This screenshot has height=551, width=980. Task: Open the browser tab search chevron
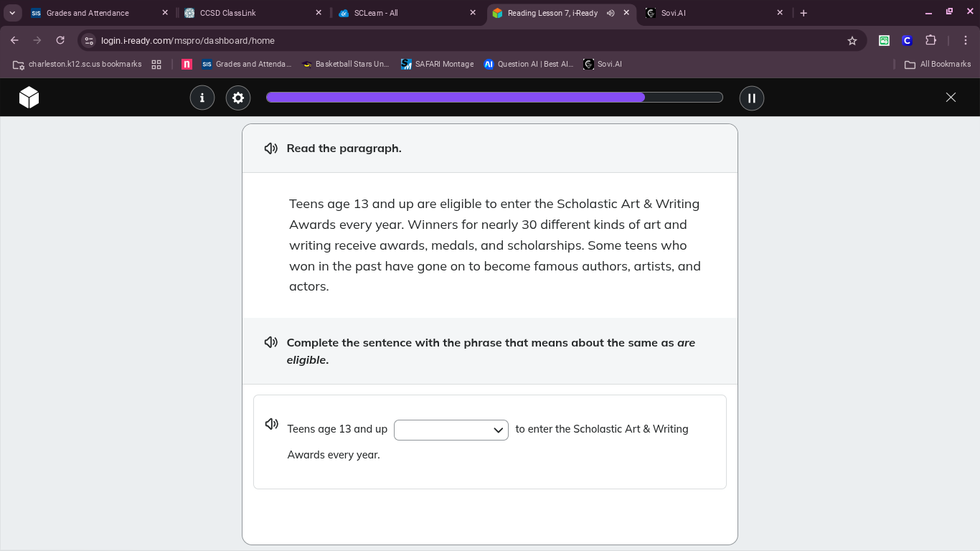[12, 12]
